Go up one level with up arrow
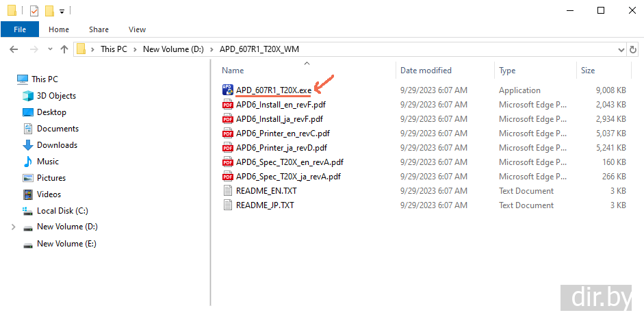644x317 pixels. pyautogui.click(x=64, y=49)
